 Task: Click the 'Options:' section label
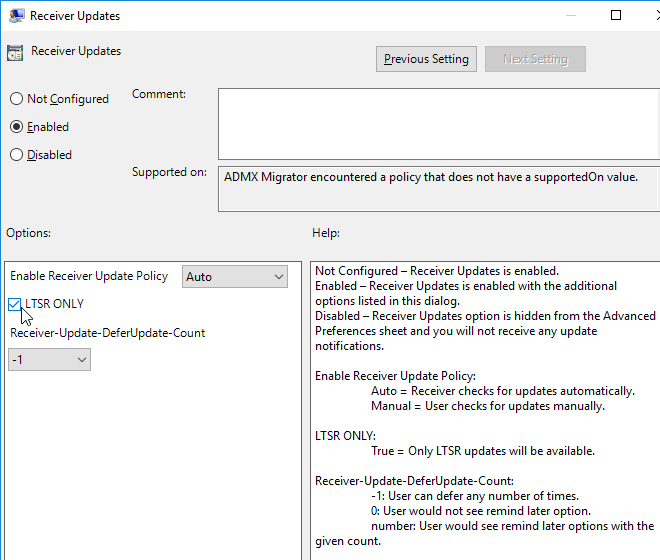pos(28,233)
